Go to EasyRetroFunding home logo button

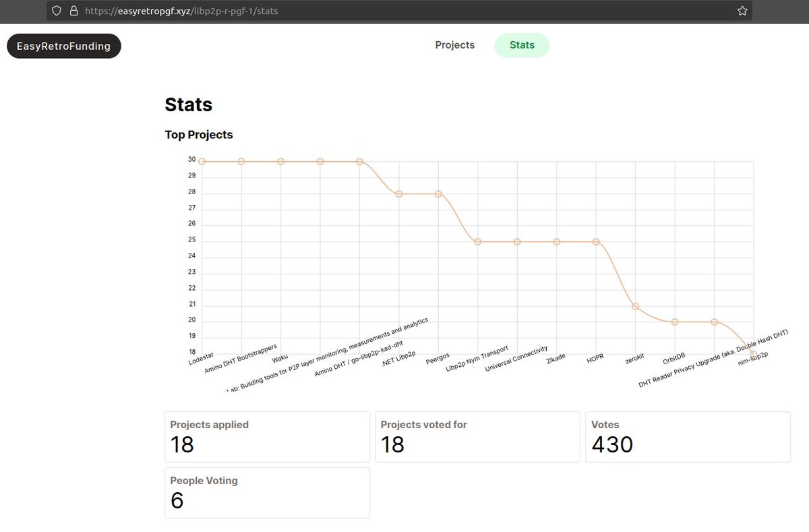pyautogui.click(x=64, y=46)
